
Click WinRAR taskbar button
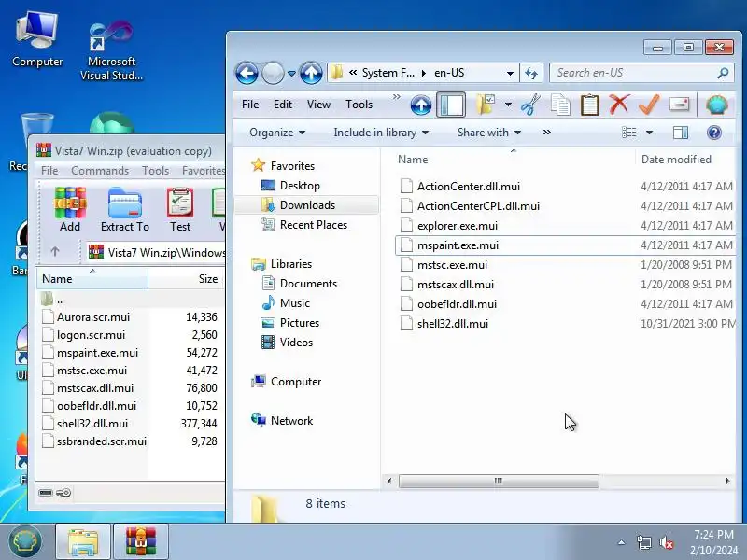coord(141,541)
